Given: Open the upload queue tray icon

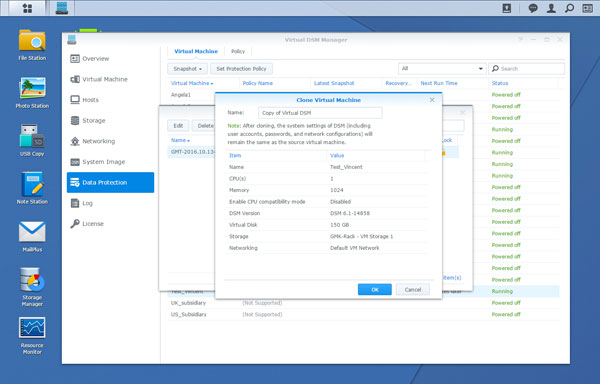Looking at the screenshot, I should coord(506,8).
